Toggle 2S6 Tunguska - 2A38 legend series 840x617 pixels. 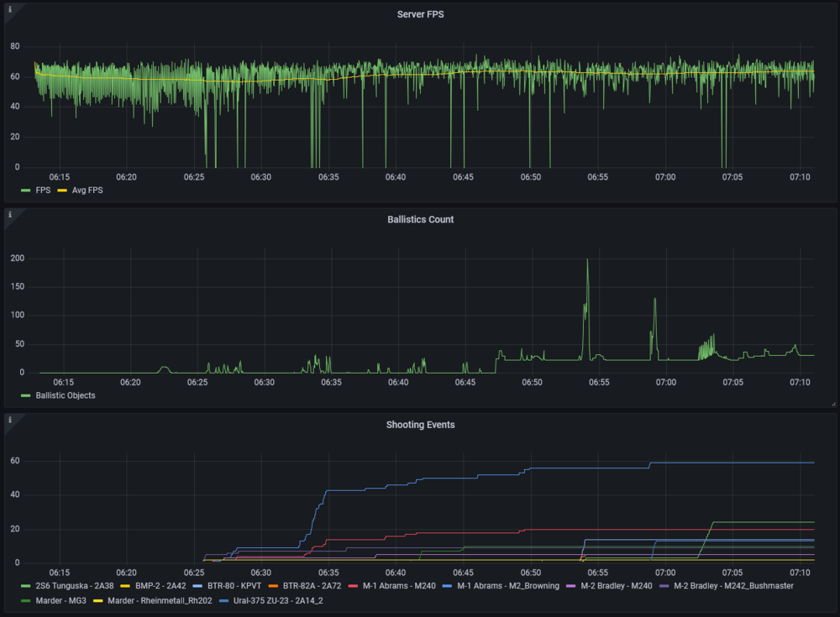point(75,586)
